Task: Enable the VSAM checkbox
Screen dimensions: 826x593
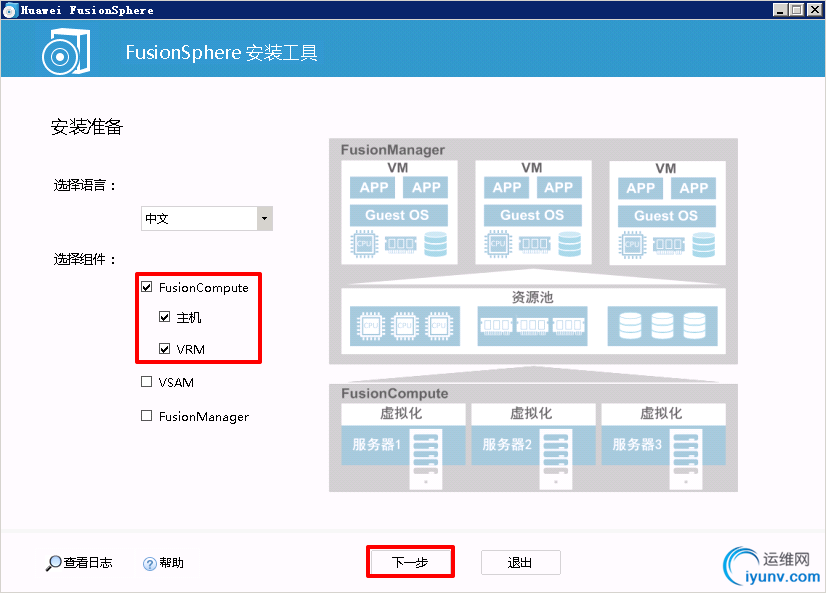Action: (146, 382)
